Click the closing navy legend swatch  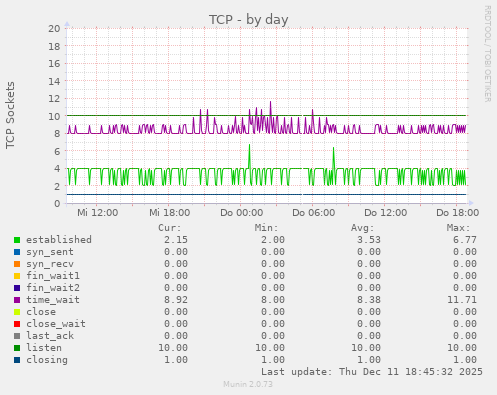(x=17, y=360)
